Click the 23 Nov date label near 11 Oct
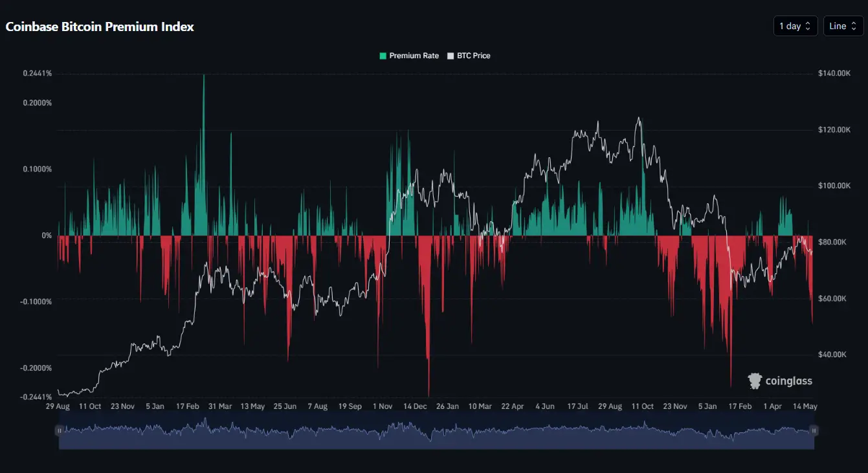The height and width of the screenshot is (473, 868). [x=675, y=407]
